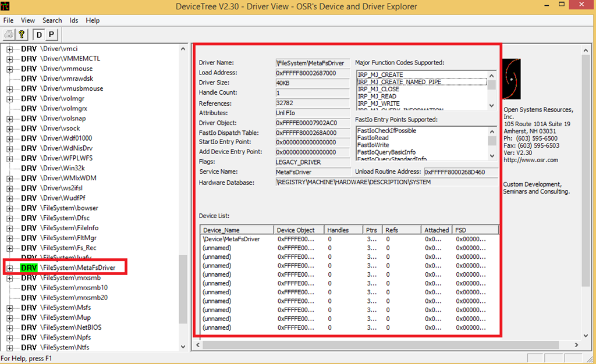Select IRP_MJ_READ in function codes list
The width and height of the screenshot is (596, 364).
click(377, 97)
